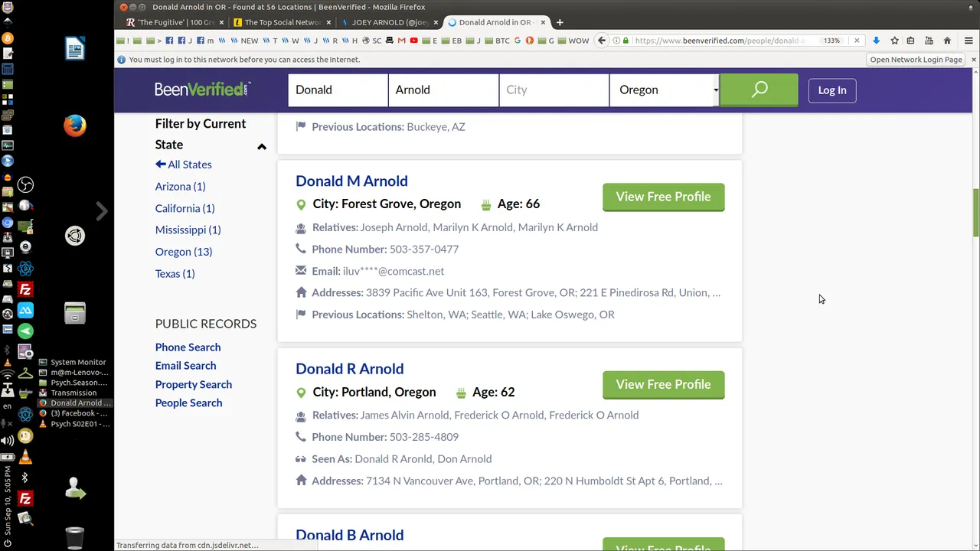The width and height of the screenshot is (980, 551).
Task: Filter results by Arizona (1)
Action: tap(180, 186)
